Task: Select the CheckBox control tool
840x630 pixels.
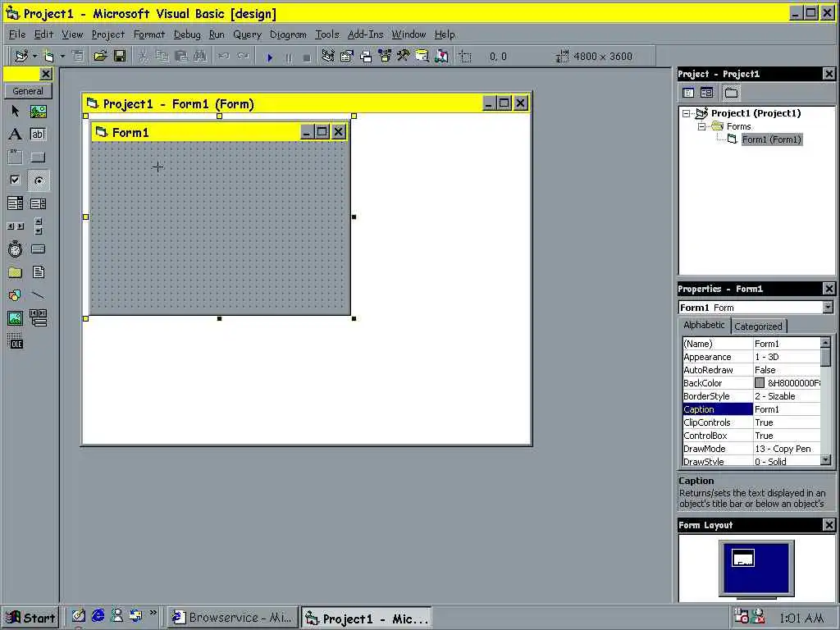Action: pyautogui.click(x=15, y=180)
